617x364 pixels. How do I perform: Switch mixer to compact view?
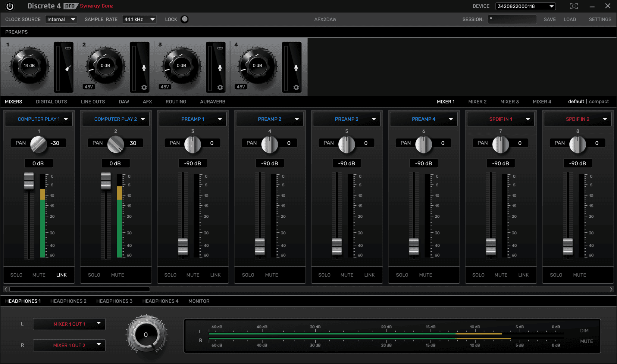point(599,101)
